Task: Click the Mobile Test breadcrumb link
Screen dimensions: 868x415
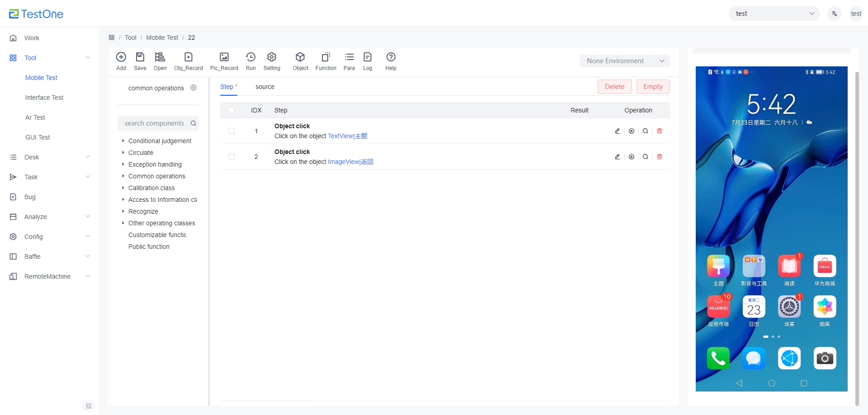Action: tap(162, 37)
